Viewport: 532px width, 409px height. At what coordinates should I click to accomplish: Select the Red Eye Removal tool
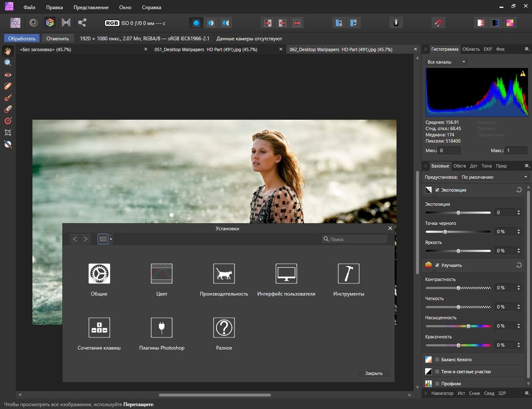(8, 75)
